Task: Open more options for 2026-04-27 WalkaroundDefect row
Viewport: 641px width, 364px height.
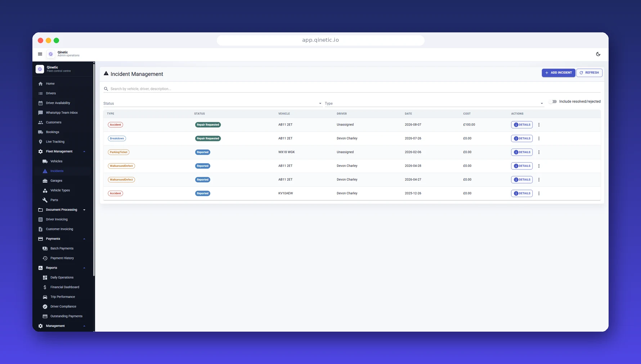Action: [x=539, y=180]
